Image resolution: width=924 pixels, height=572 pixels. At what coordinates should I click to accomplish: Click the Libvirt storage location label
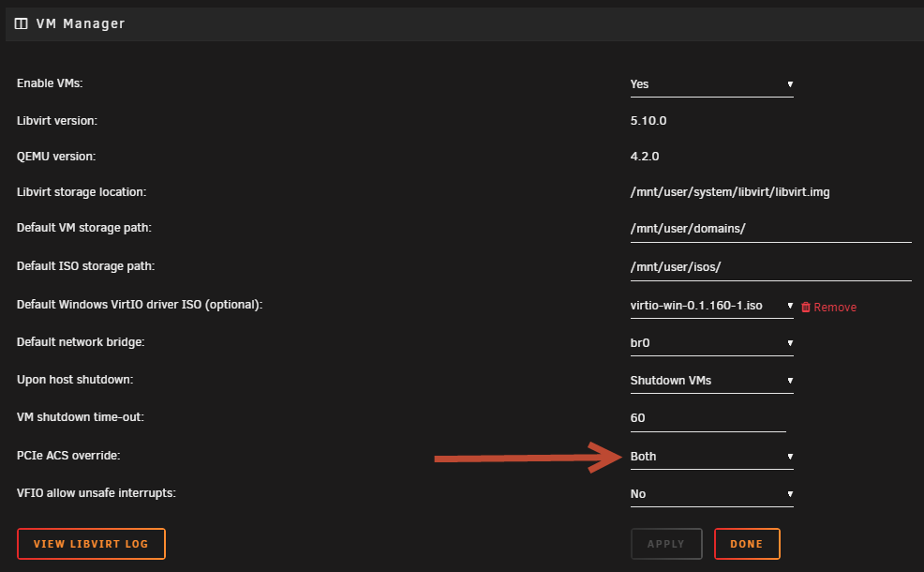pyautogui.click(x=82, y=192)
